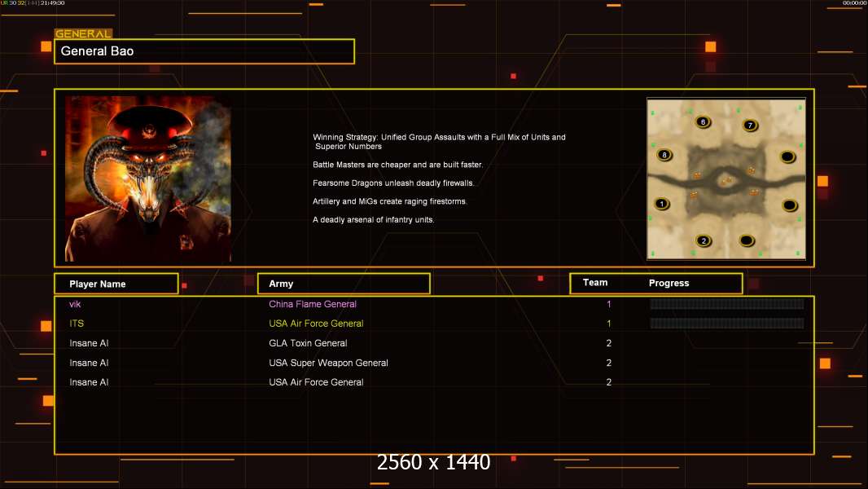Click the Army column header

[344, 284]
